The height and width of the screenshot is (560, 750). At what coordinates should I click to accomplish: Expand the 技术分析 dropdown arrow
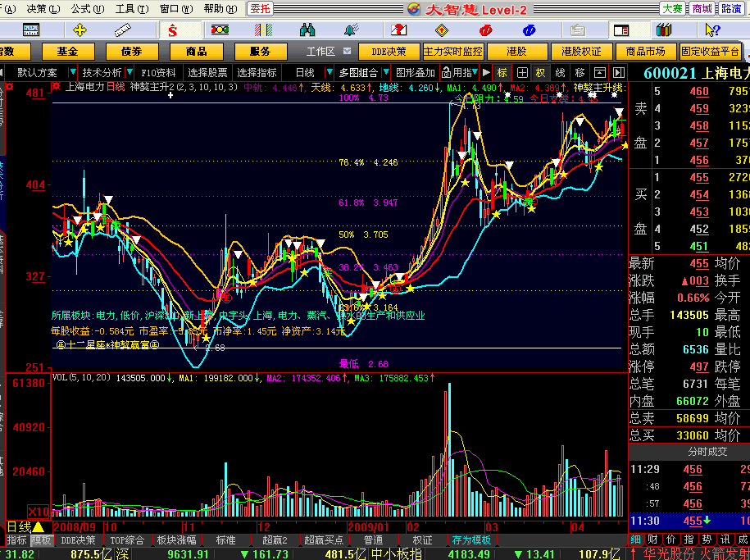pos(130,72)
